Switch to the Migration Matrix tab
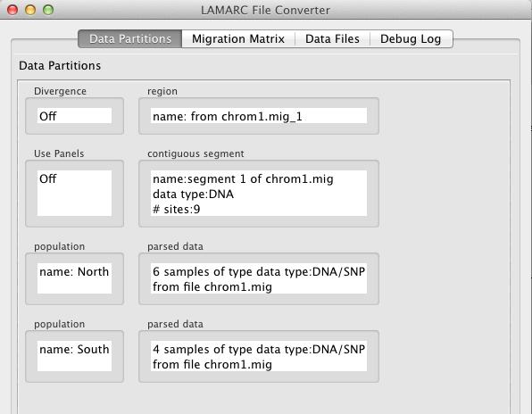 tap(238, 39)
